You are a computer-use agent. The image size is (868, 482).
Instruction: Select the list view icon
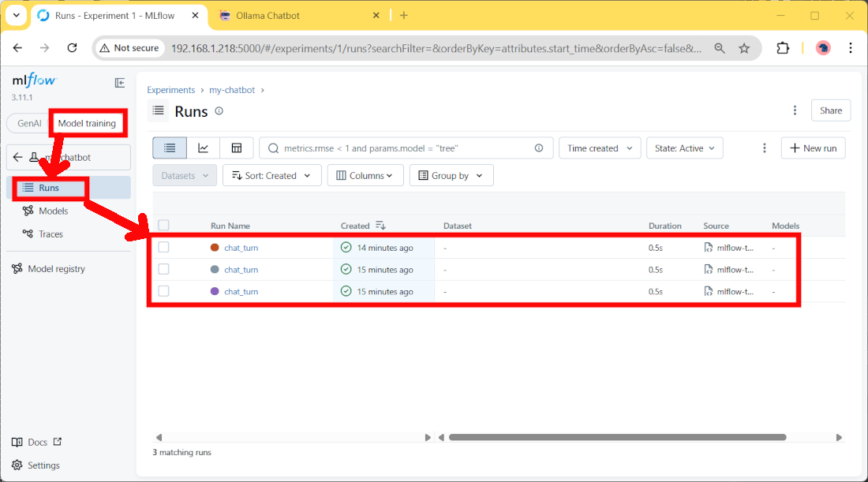click(x=169, y=148)
